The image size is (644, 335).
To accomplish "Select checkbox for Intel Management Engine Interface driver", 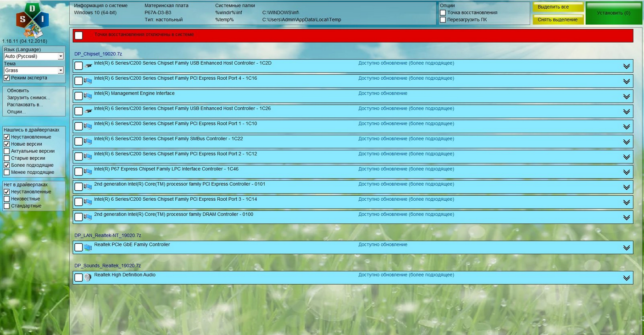I will [79, 96].
